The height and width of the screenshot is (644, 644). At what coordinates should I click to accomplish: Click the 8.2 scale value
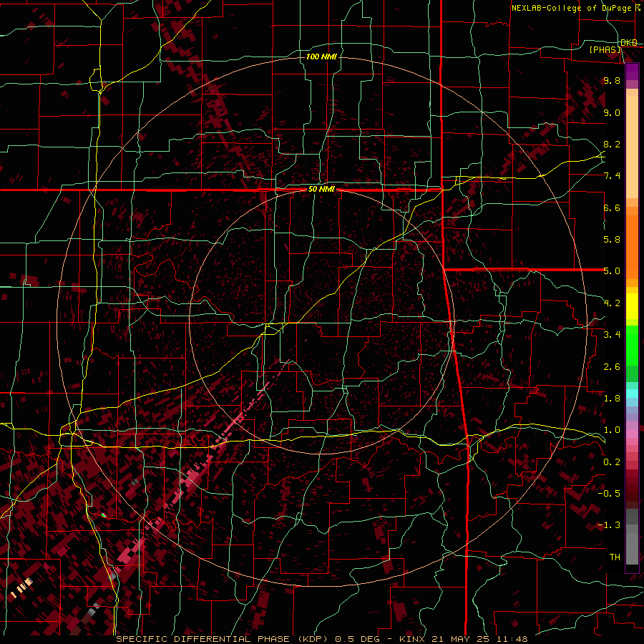tap(612, 145)
